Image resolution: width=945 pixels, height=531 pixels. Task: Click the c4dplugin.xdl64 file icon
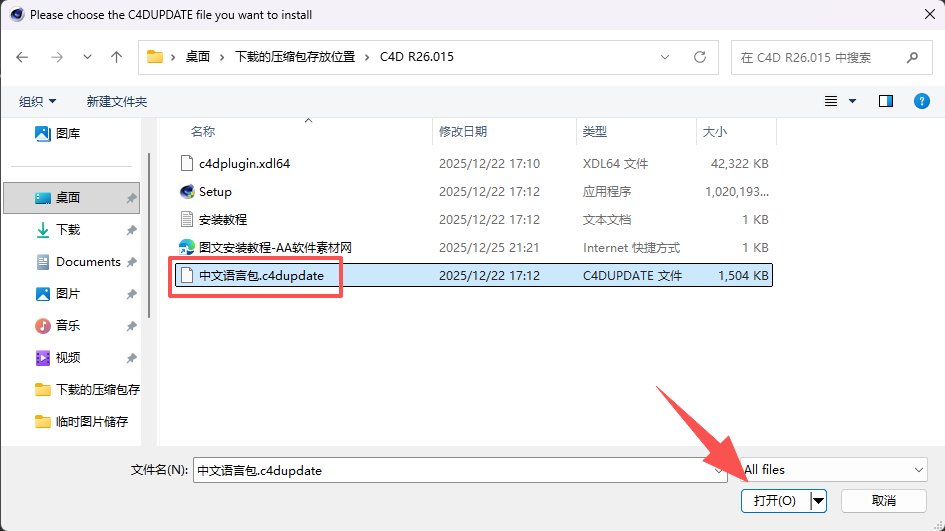pos(187,163)
